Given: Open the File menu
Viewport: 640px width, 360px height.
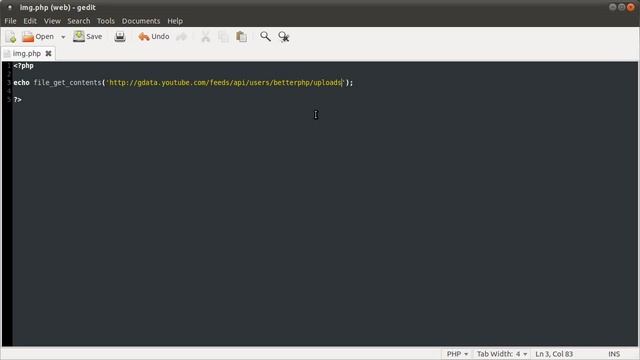Looking at the screenshot, I should (10, 21).
